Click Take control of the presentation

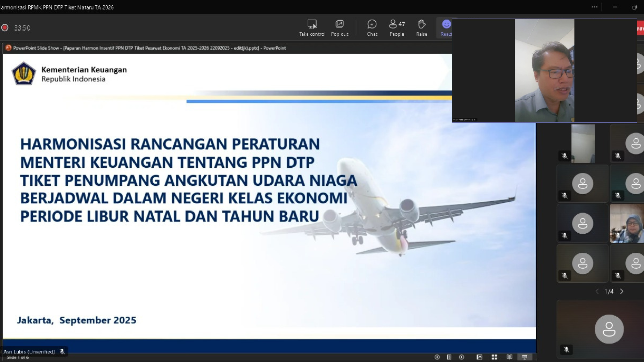pos(312,28)
